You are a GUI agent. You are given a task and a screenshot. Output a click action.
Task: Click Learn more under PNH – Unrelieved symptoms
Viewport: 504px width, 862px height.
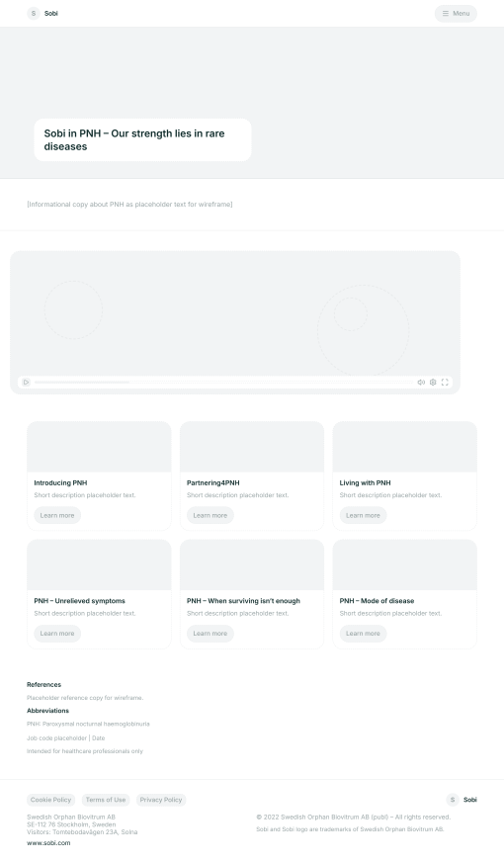tap(57, 634)
